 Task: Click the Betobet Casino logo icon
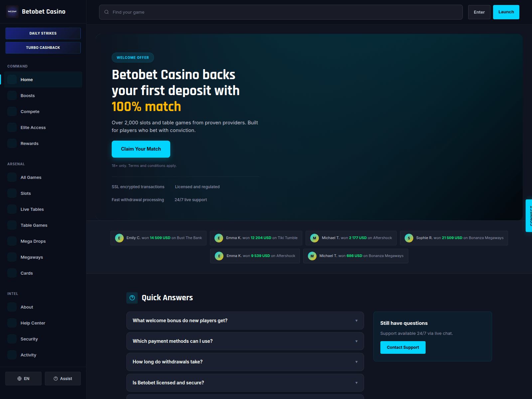12,12
